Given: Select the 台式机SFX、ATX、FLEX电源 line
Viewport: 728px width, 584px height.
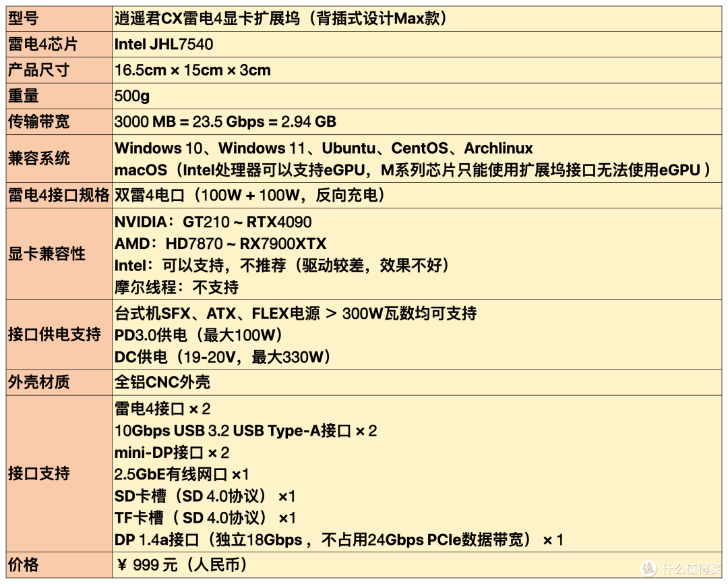Looking at the screenshot, I should click(x=295, y=314).
